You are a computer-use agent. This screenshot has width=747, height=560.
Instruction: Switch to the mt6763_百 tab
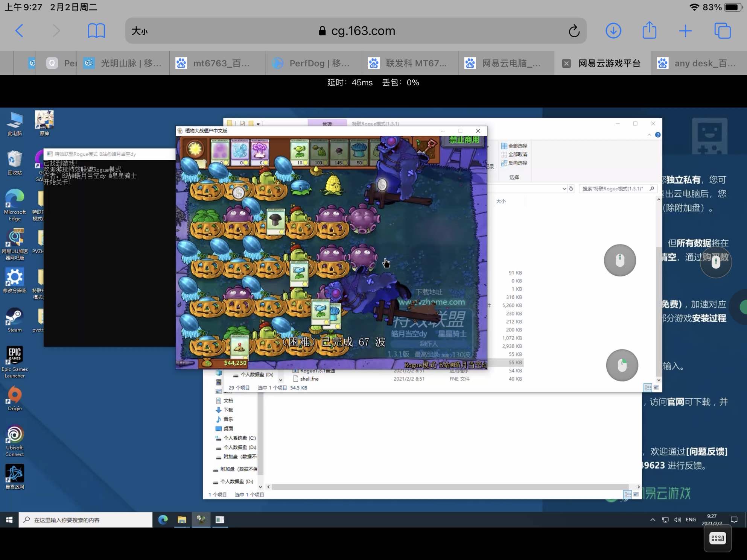pos(218,63)
